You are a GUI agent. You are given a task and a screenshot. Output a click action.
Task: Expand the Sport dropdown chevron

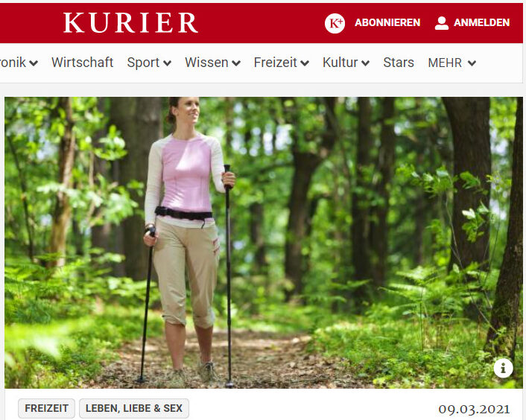click(x=167, y=63)
